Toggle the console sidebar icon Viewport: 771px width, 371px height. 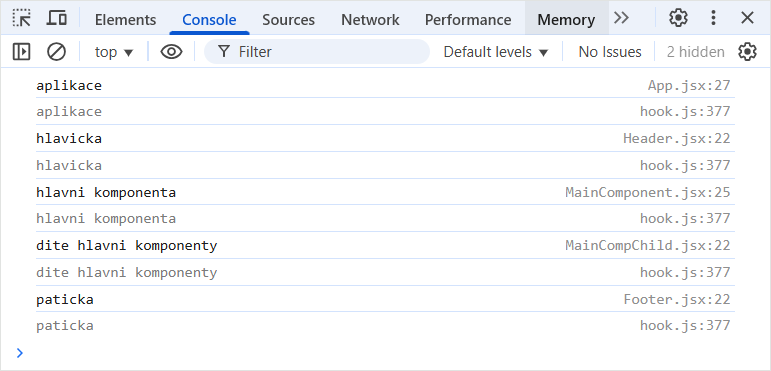21,52
